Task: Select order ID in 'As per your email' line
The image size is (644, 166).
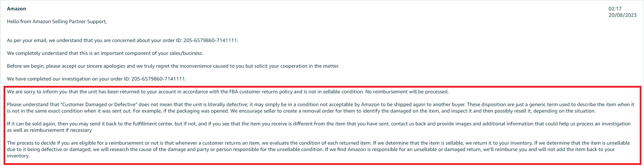Action: pyautogui.click(x=210, y=40)
